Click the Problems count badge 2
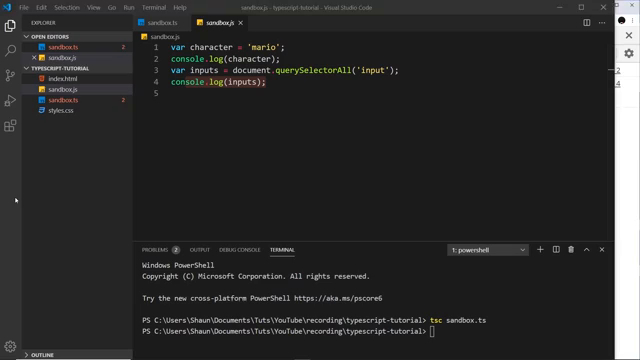The height and width of the screenshot is (360, 640). [176, 250]
